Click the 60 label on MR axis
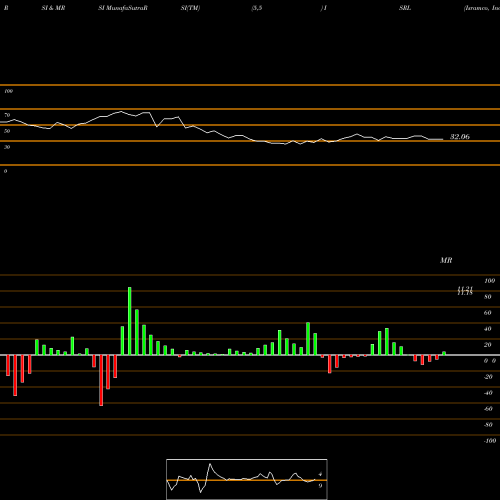 (488, 313)
